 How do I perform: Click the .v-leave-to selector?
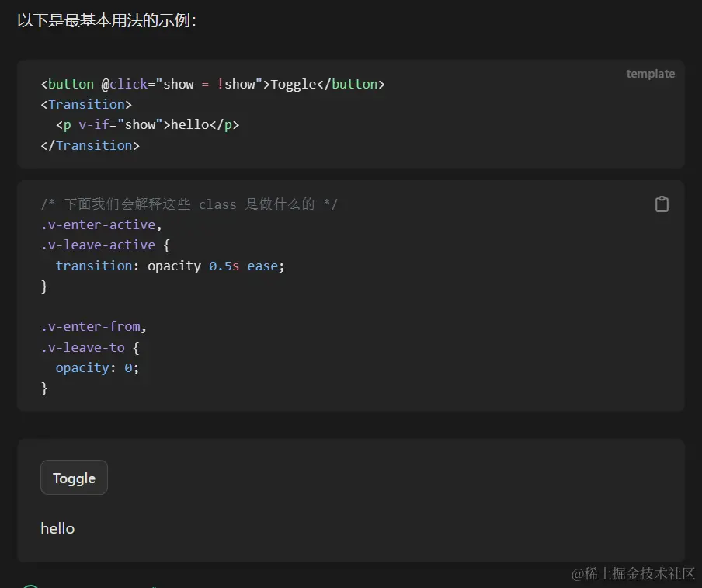tap(82, 347)
